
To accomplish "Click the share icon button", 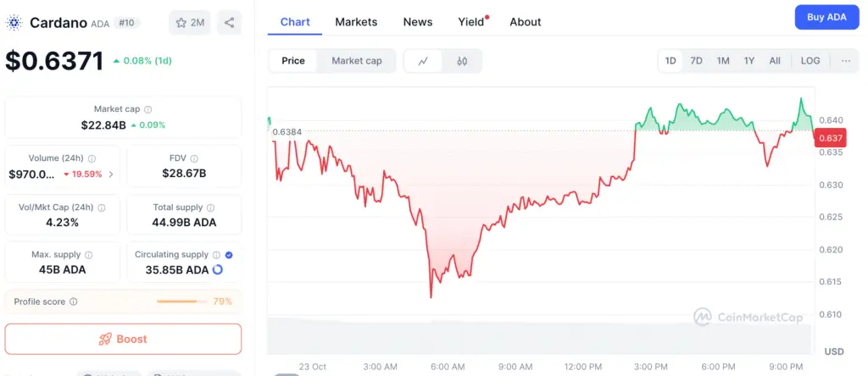I will coord(230,23).
